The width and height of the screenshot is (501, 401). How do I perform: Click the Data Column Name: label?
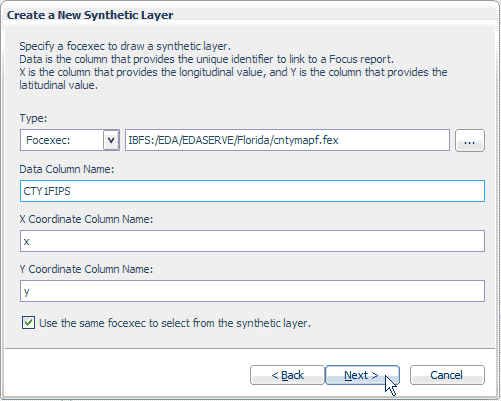(67, 169)
